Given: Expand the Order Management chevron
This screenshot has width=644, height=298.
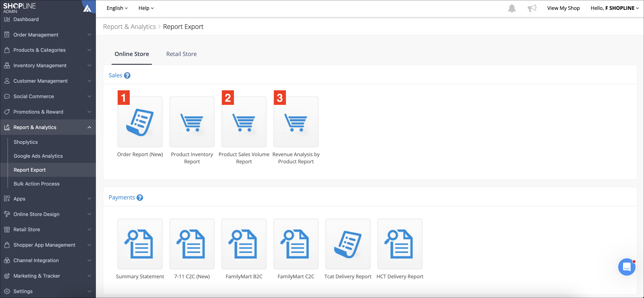Looking at the screenshot, I should coord(89,35).
